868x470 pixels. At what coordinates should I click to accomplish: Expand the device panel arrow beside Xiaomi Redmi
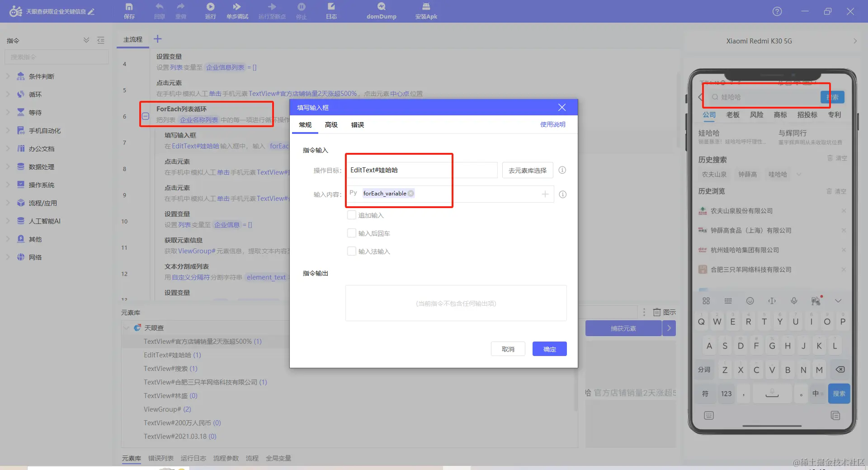(x=855, y=41)
